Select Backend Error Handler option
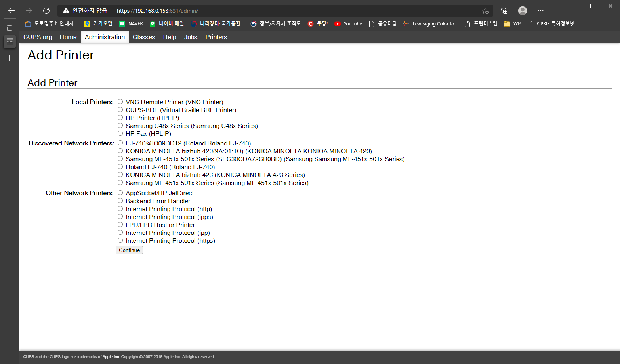 click(x=120, y=201)
